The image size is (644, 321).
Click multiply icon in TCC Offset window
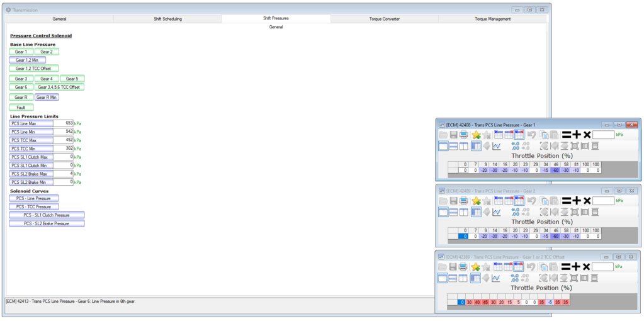[587, 266]
